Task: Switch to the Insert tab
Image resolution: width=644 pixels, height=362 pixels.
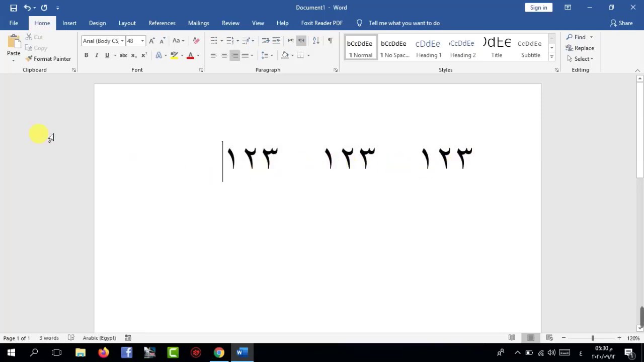Action: [69, 23]
